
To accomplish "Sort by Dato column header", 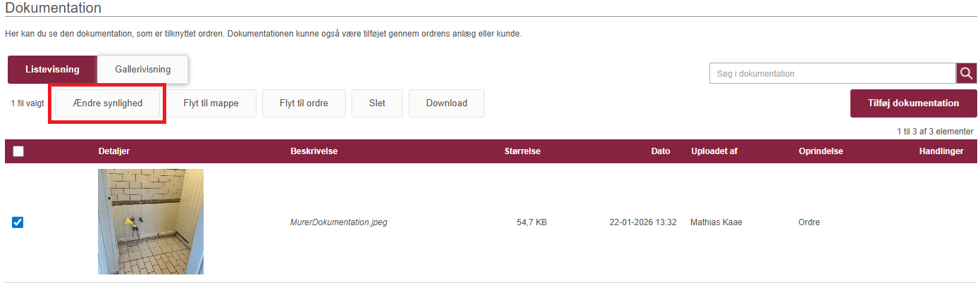I will tap(661, 151).
